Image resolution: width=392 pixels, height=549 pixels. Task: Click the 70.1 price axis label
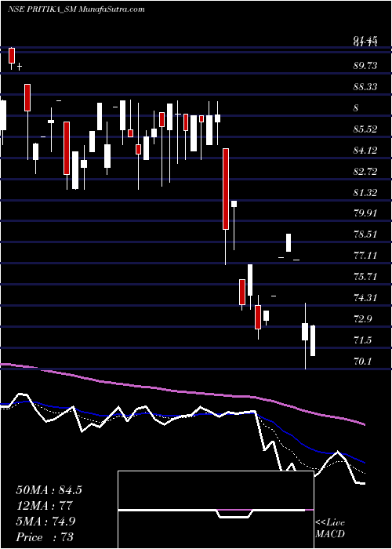tap(363, 361)
